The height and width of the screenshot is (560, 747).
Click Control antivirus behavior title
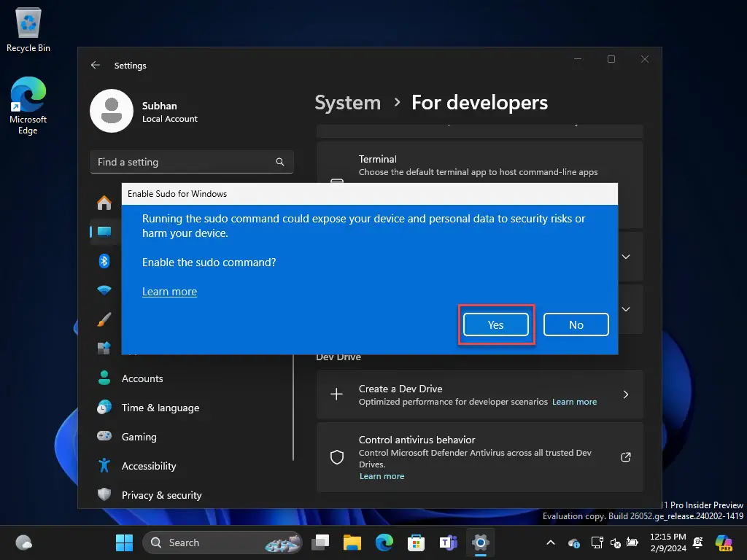tap(417, 440)
